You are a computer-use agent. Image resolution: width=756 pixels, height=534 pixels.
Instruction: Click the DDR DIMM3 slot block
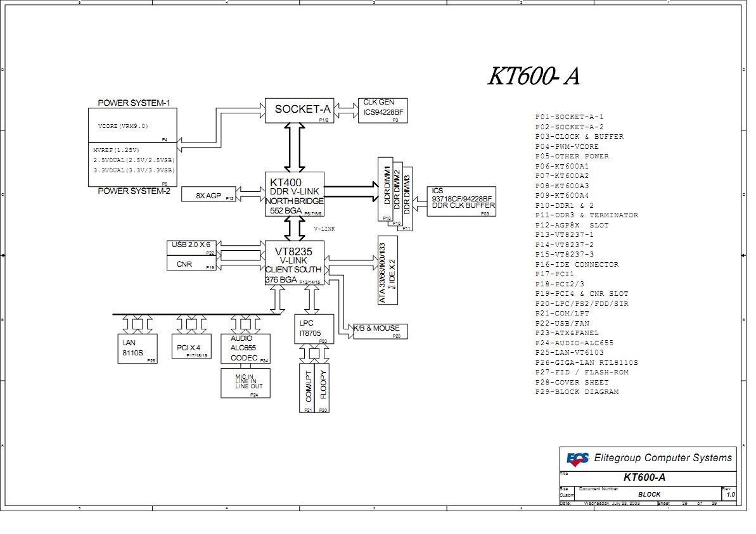point(407,198)
